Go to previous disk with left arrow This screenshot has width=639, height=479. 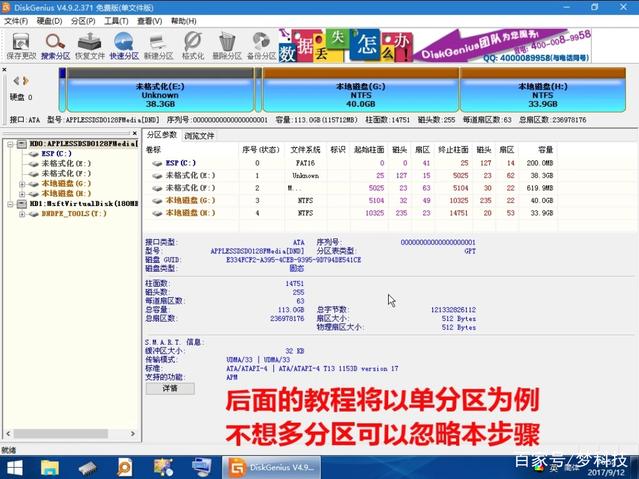point(16,81)
